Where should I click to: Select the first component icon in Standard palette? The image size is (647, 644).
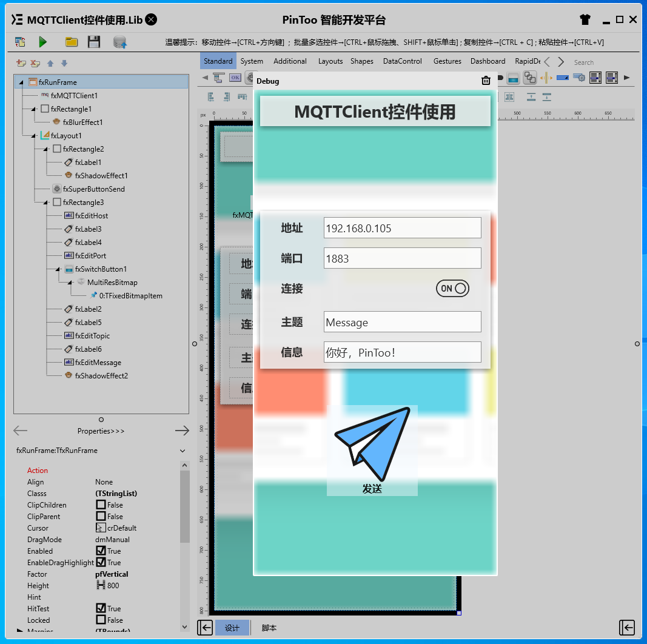coord(219,78)
